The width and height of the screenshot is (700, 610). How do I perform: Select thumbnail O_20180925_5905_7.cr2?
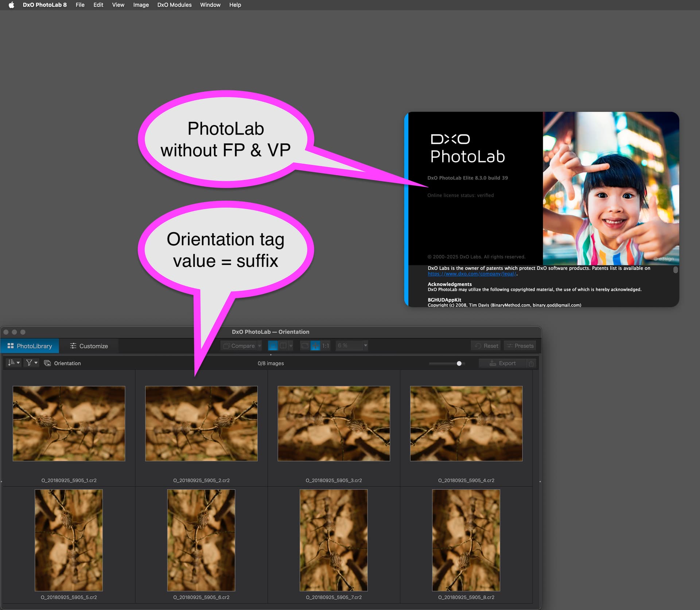[x=334, y=540]
